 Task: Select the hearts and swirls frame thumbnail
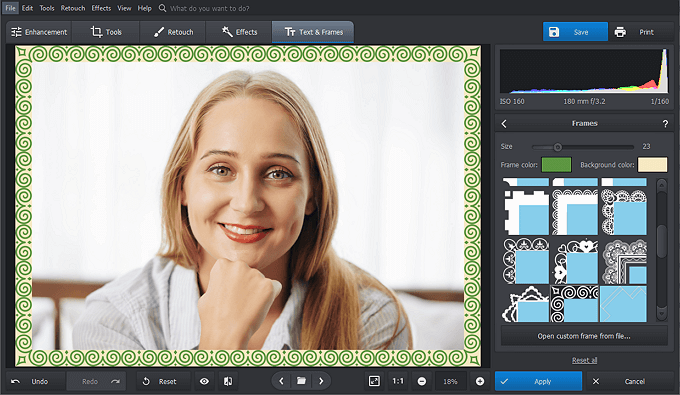point(575,261)
